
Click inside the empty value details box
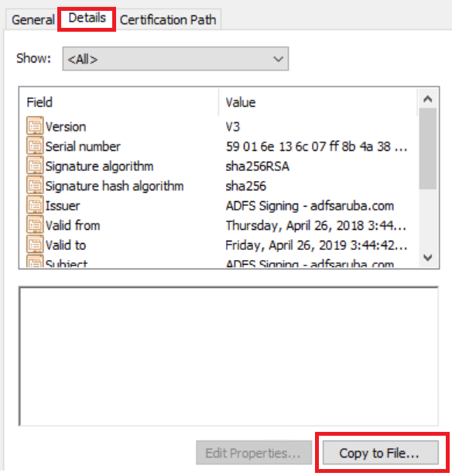click(x=229, y=356)
